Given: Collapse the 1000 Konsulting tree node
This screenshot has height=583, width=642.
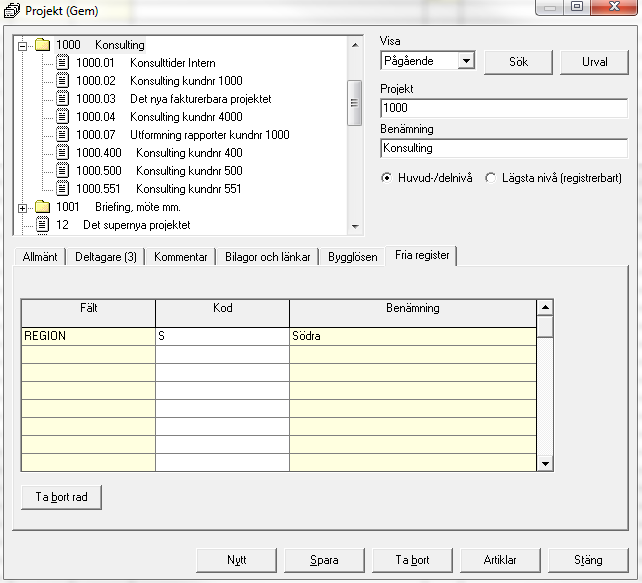Looking at the screenshot, I should [23, 46].
